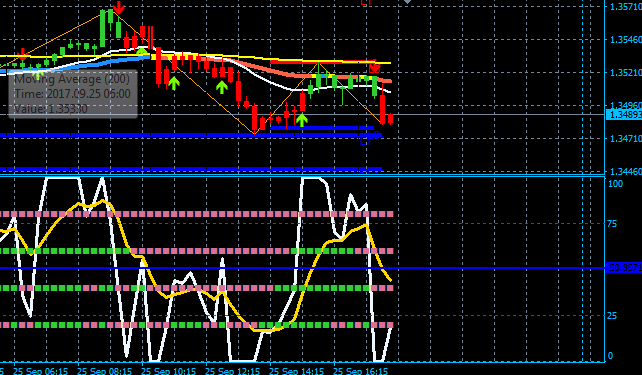Click the 1.35210 price scale label
Image resolution: width=642 pixels, height=375 pixels.
[626, 73]
